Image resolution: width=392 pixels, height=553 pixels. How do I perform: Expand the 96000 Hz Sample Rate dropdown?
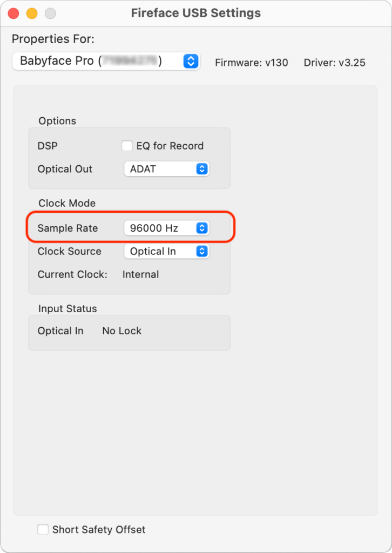(x=166, y=228)
